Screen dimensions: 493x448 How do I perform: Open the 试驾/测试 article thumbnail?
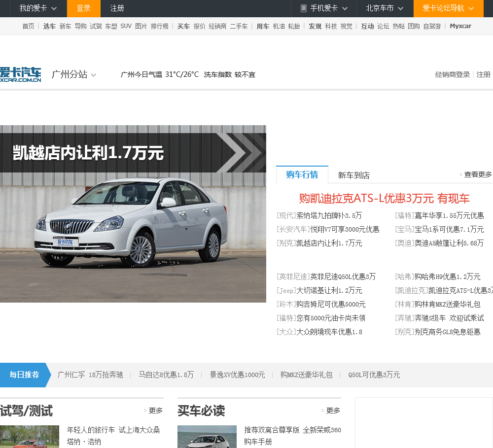[x=30, y=437]
